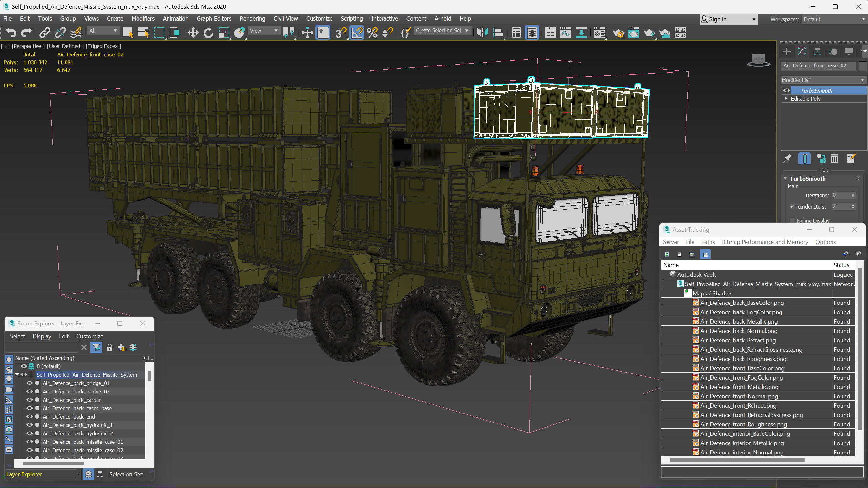Click Name (Sorted Ascending) column header
Viewport: 868px width, 488px height.
click(80, 358)
